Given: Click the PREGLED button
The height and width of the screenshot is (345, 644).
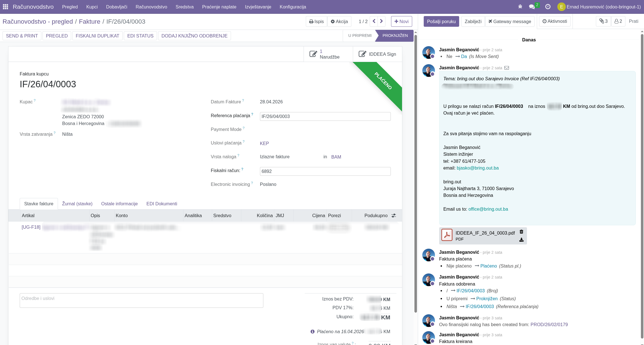Looking at the screenshot, I should tap(57, 36).
